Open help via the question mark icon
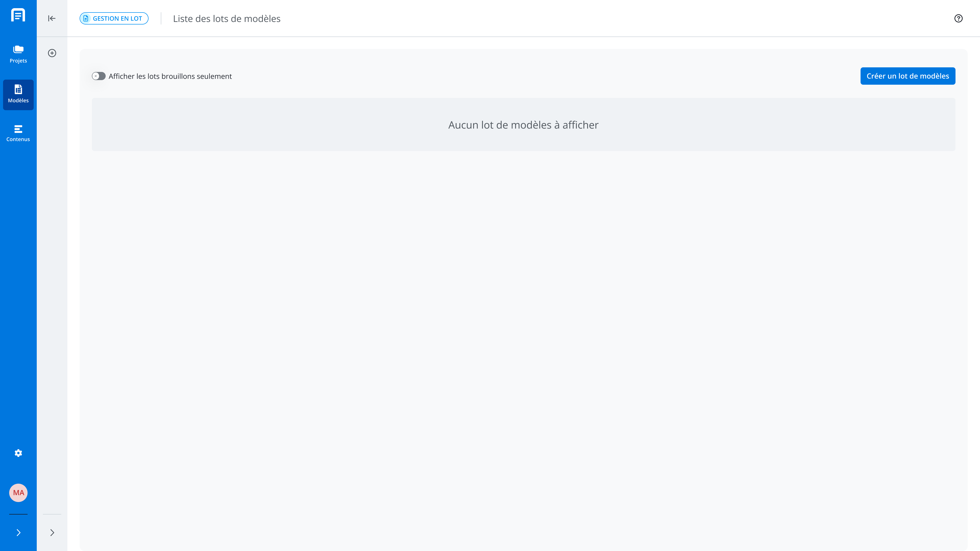This screenshot has width=980, height=551. (958, 18)
